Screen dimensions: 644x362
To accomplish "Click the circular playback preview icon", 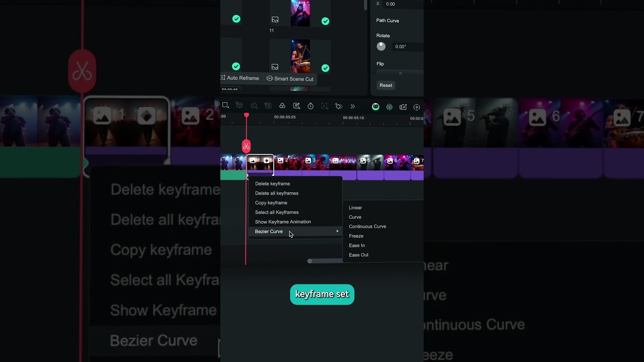I will (417, 107).
